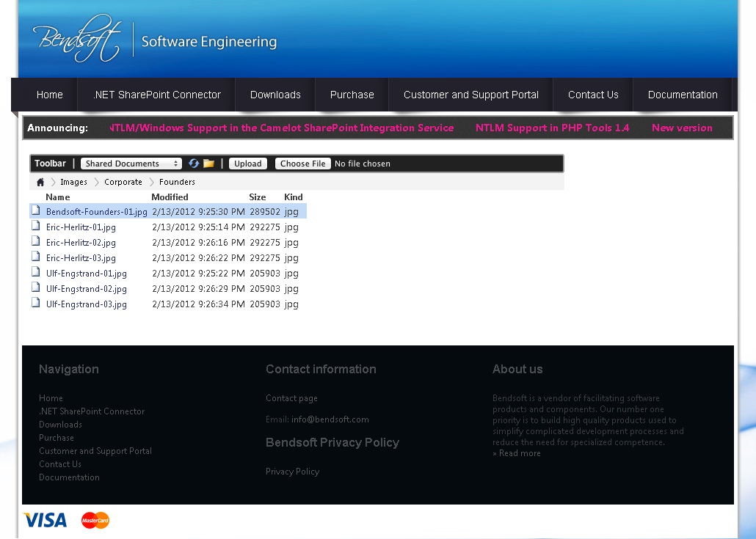Open .NET SharePoint Connector menu item
This screenshot has height=539, width=756.
coord(156,95)
